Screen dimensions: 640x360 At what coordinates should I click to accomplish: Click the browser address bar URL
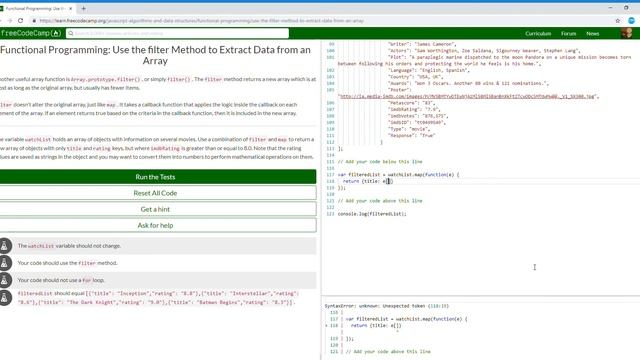click(x=202, y=20)
